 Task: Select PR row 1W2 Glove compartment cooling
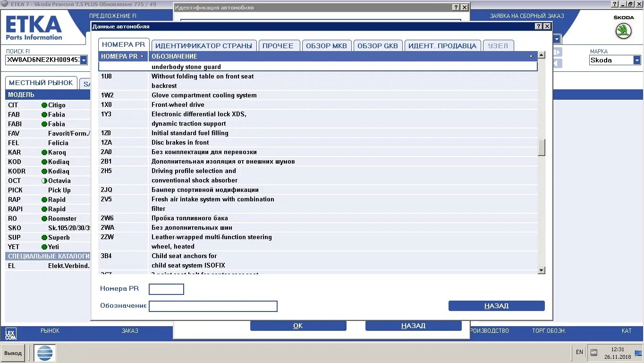318,95
